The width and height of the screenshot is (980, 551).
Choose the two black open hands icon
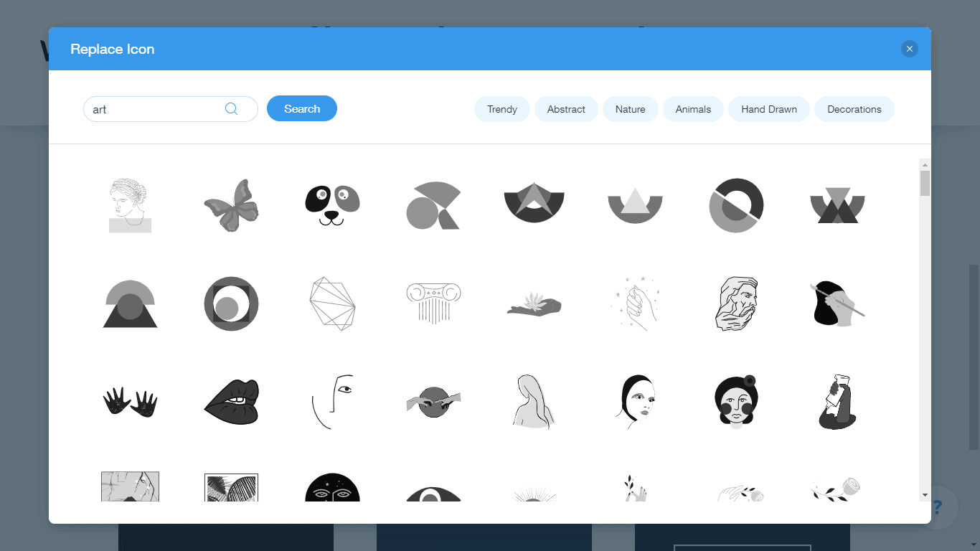click(x=130, y=402)
